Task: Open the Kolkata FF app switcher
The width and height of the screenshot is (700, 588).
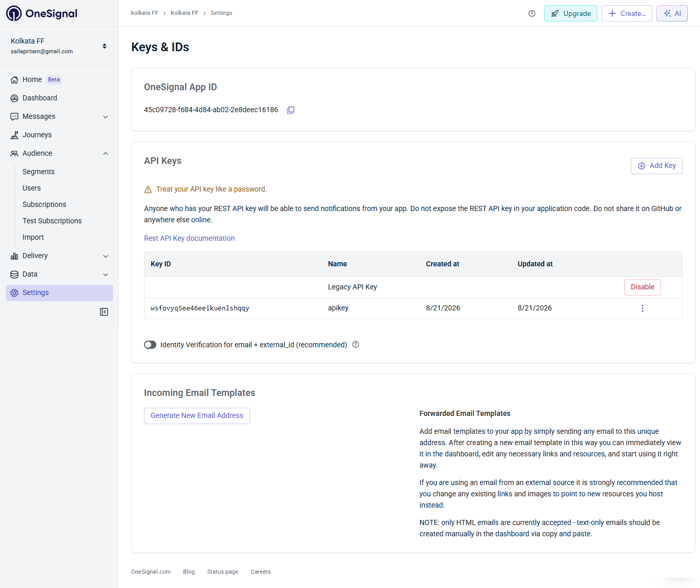Action: point(59,46)
